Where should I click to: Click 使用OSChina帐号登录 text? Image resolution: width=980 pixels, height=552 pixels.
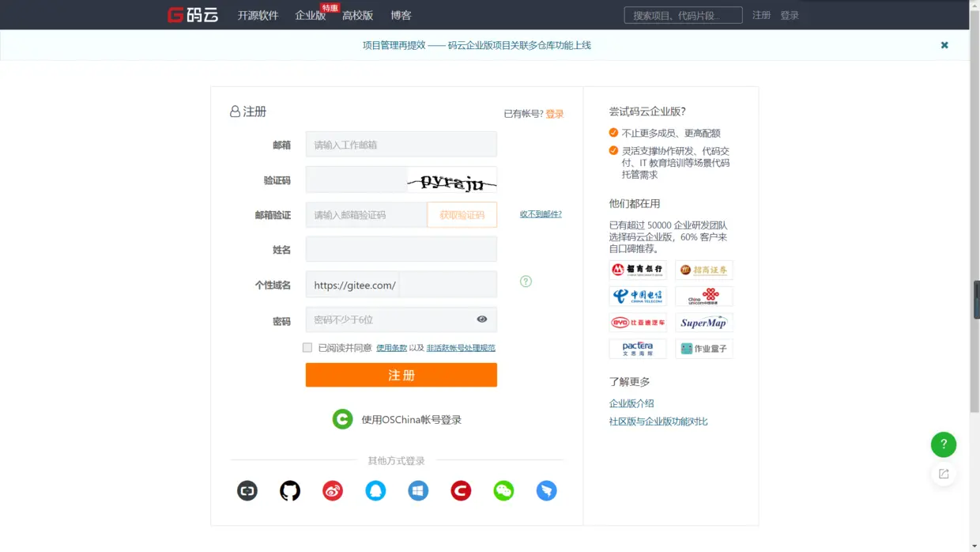(x=411, y=420)
